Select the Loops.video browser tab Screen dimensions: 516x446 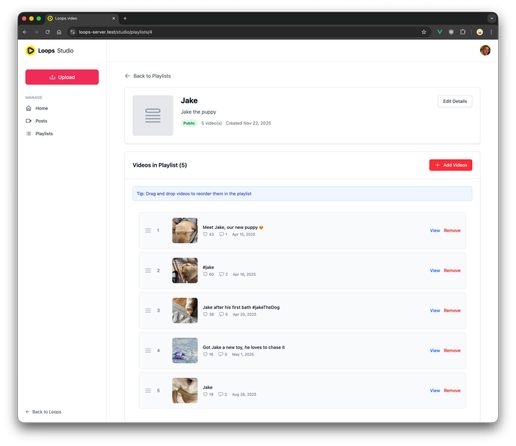coord(81,18)
